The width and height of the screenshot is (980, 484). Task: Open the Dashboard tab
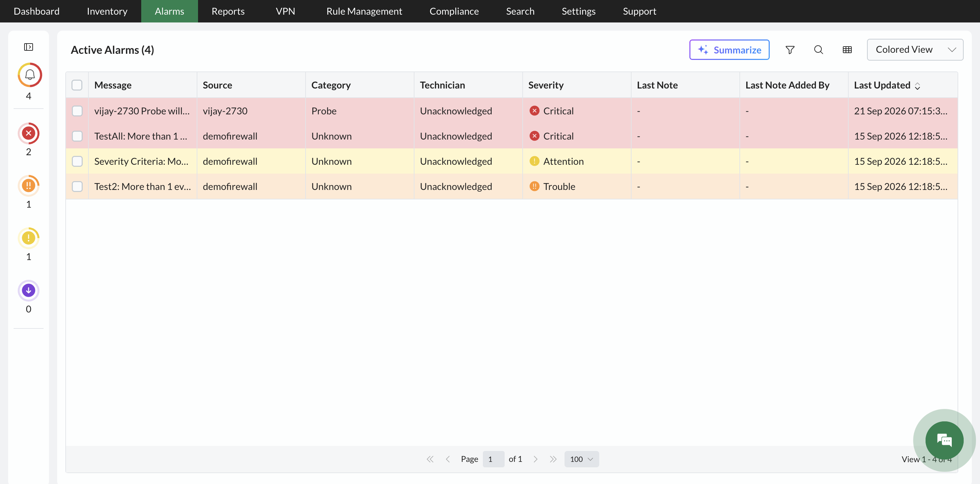click(36, 11)
